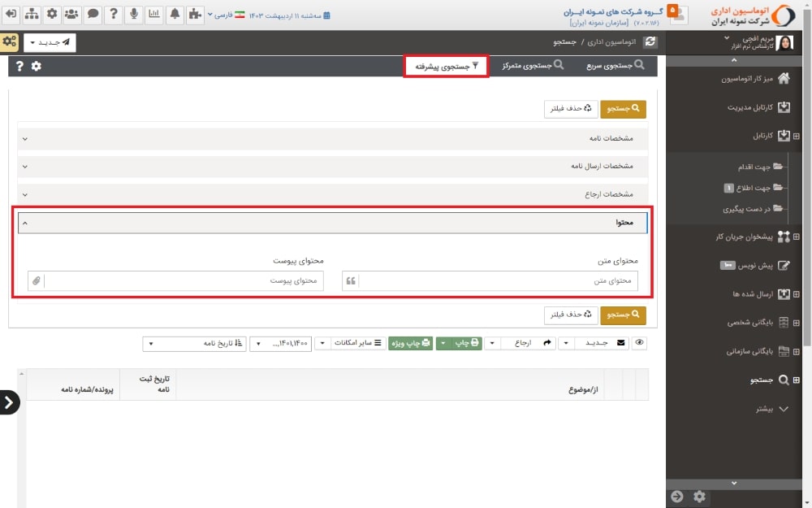Screen dimensions: 812x508
Task: Open the organization chart icon in top bar
Action: [x=32, y=14]
